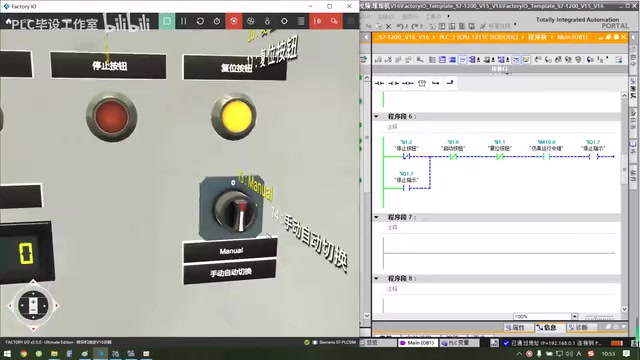Insert a normally closed contact
Image resolution: width=640 pixels, height=360 pixels.
click(x=393, y=83)
